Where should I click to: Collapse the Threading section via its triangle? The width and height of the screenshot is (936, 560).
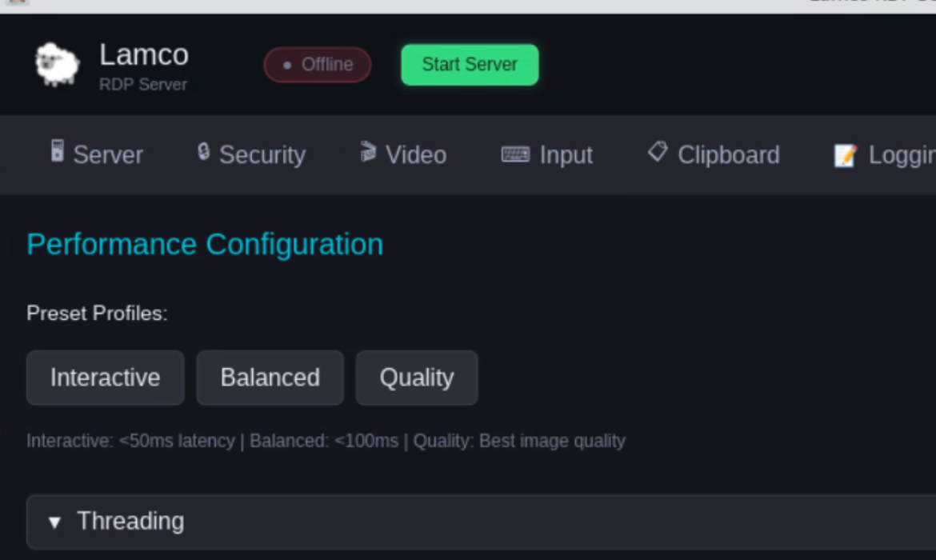pyautogui.click(x=54, y=522)
